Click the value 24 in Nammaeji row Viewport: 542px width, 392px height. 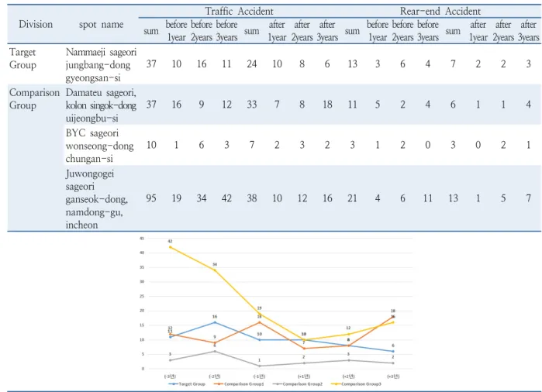coord(252,64)
